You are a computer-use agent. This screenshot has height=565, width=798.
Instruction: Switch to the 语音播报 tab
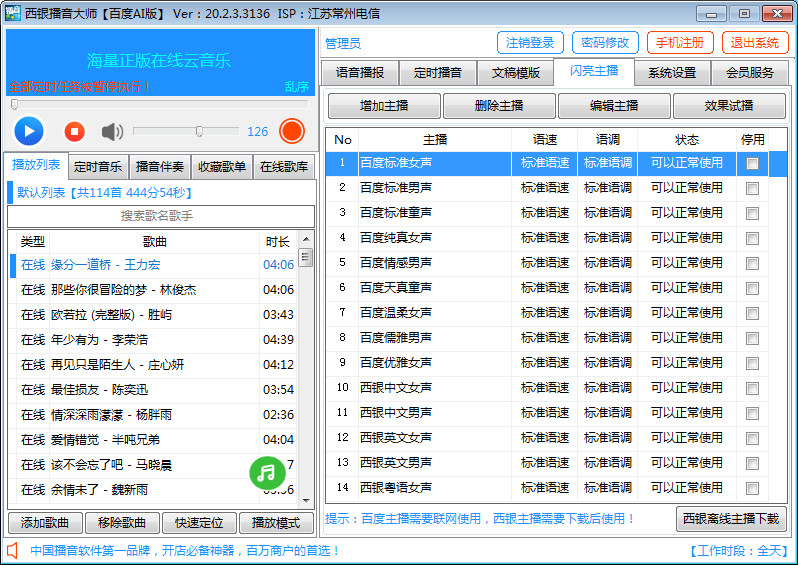[360, 73]
